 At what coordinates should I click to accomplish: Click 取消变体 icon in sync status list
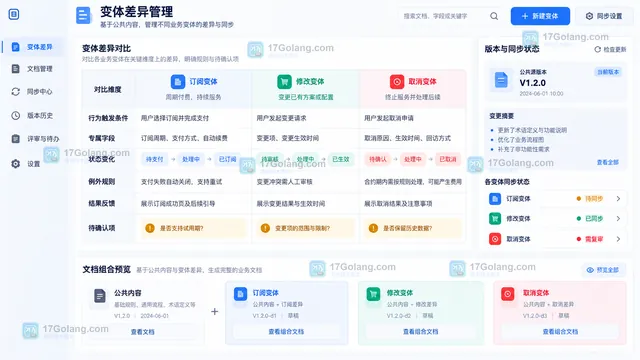495,239
